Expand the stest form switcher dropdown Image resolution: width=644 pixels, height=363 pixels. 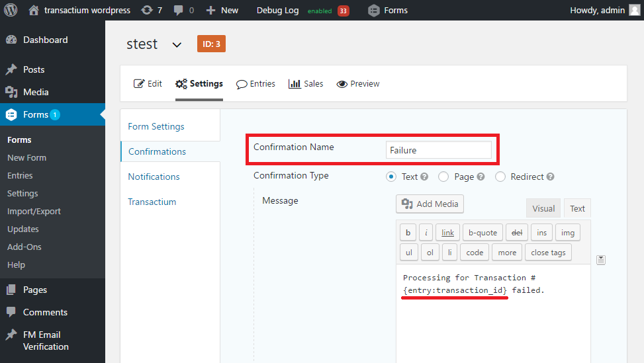pos(177,45)
